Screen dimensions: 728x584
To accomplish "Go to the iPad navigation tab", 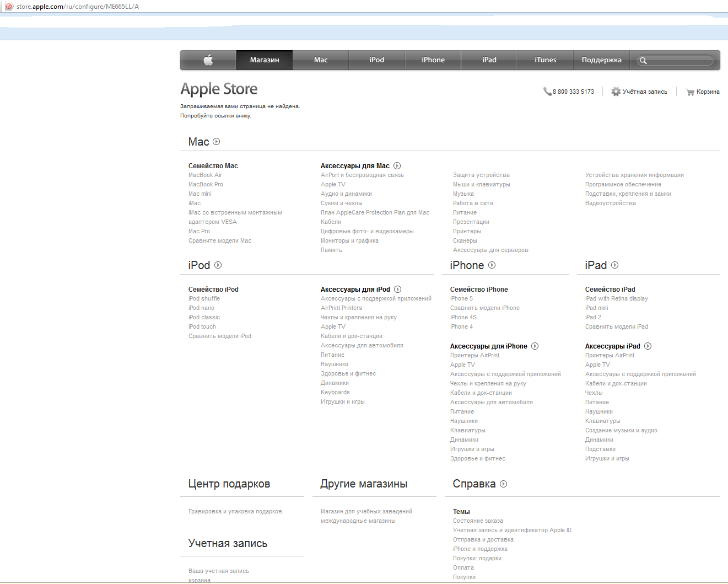I will point(489,60).
